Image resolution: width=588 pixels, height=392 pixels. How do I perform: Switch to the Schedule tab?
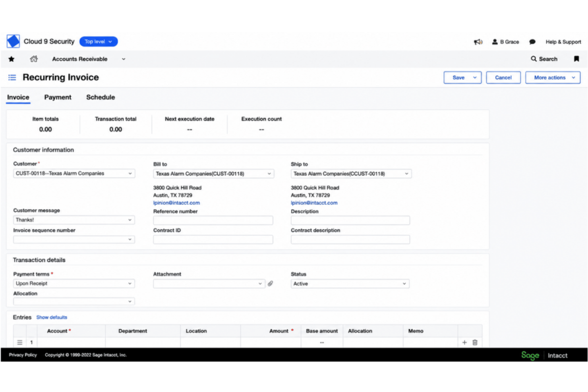click(x=101, y=97)
